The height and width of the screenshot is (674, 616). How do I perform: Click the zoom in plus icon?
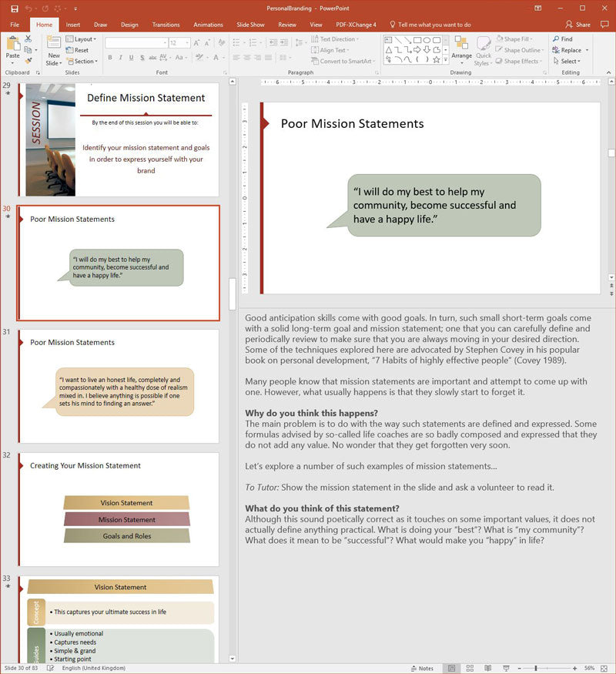click(x=574, y=669)
